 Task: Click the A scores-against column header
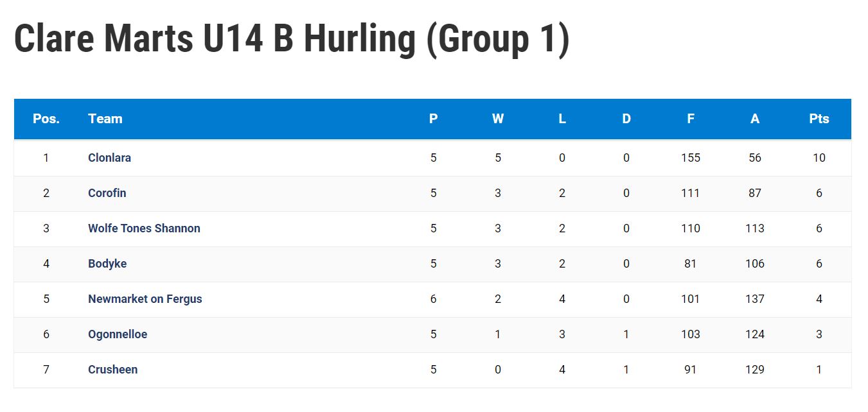[755, 119]
